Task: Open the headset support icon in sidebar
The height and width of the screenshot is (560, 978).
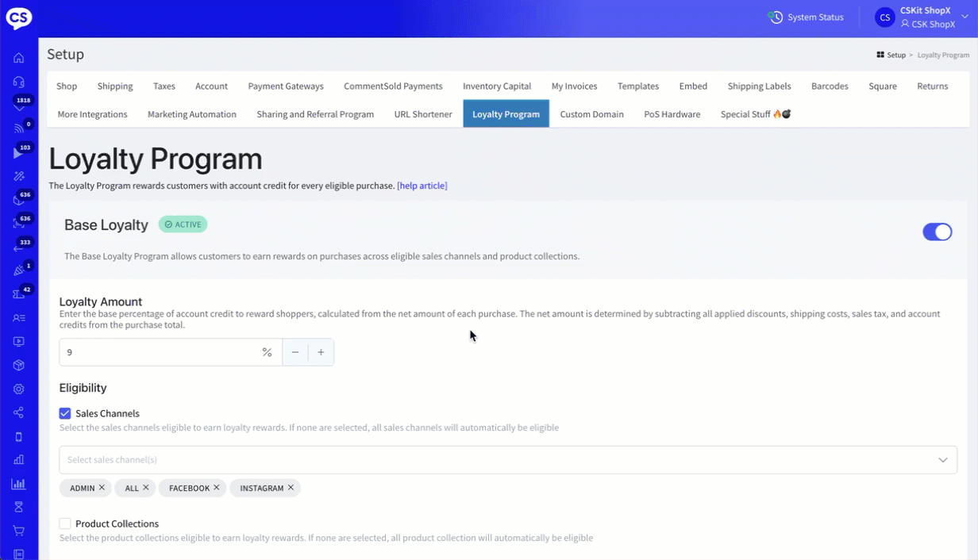Action: (19, 82)
